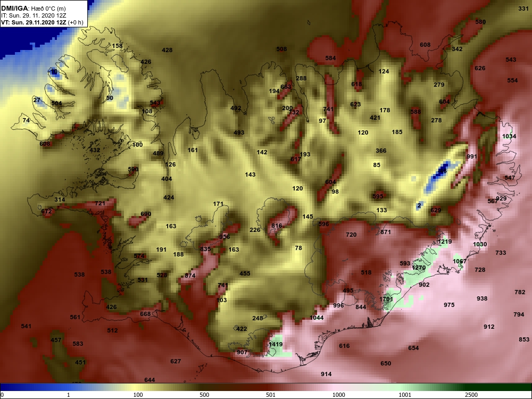The image size is (532, 399).
Task: Click the map value 844
Action: coord(361,307)
